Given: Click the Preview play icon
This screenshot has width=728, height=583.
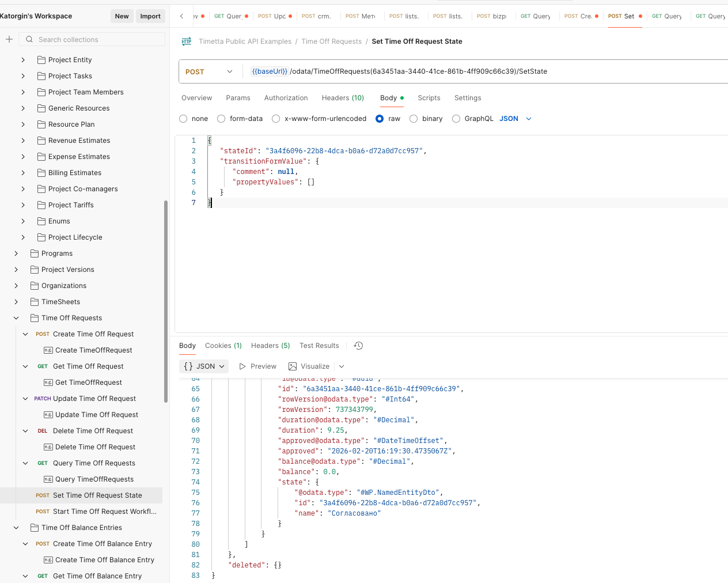Looking at the screenshot, I should pyautogui.click(x=242, y=366).
